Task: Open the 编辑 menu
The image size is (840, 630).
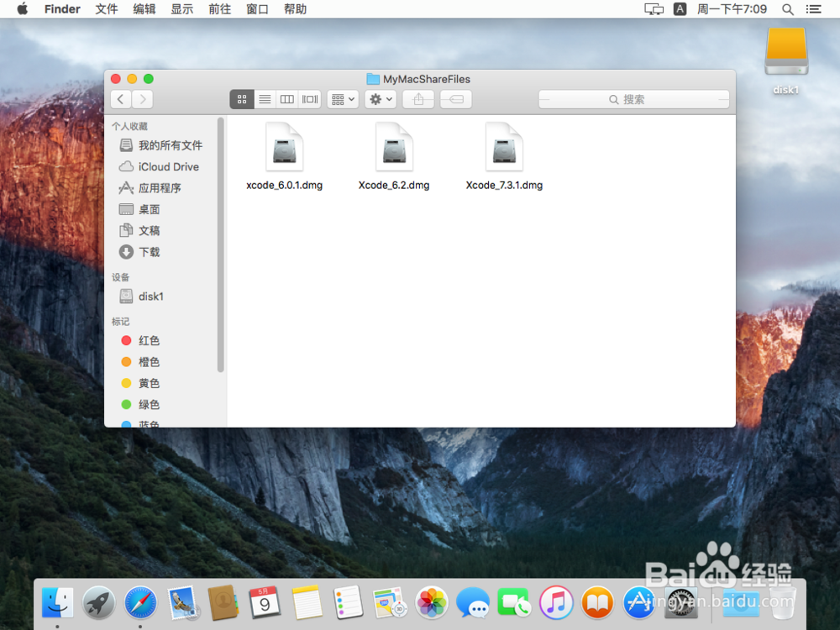Action: coord(144,9)
